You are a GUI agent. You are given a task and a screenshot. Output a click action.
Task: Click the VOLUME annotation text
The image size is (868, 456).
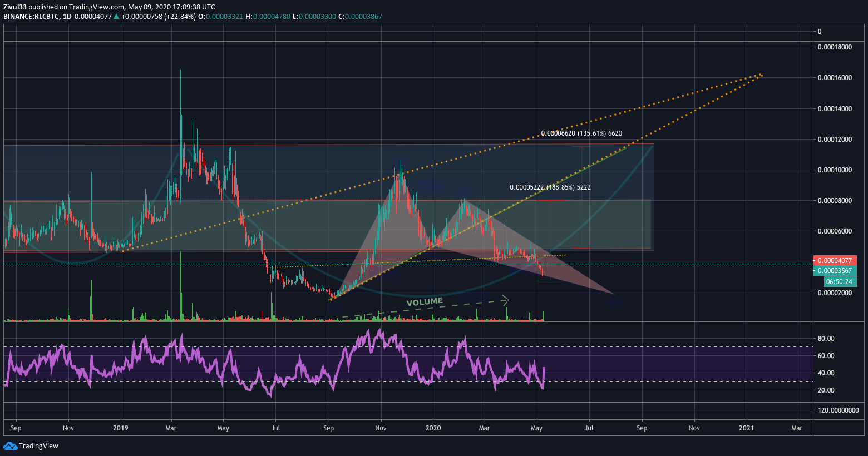(x=425, y=302)
